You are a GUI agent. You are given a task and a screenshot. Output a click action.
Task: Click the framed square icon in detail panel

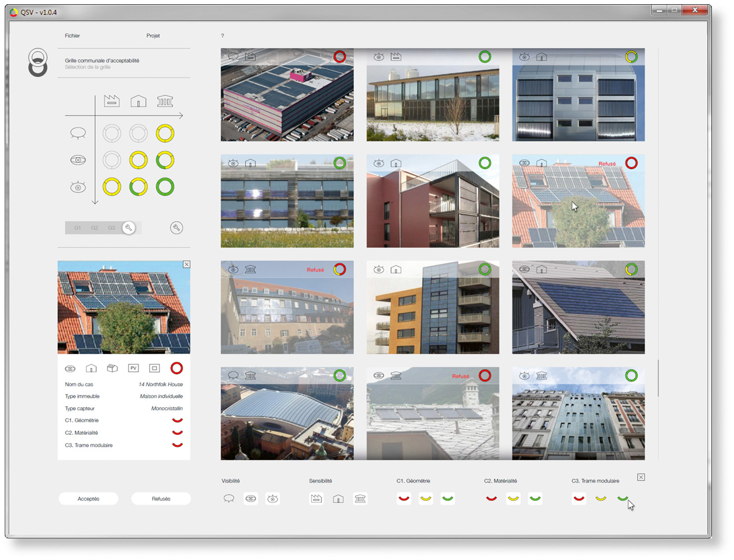[154, 368]
